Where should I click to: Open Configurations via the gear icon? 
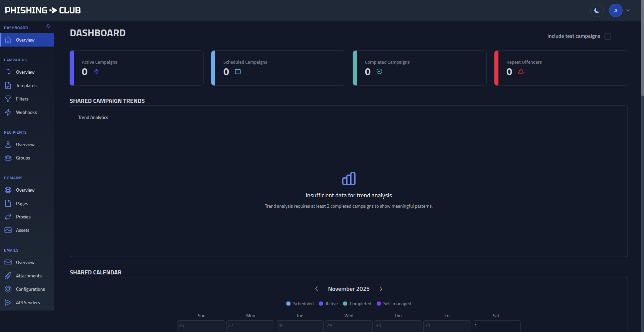click(x=8, y=289)
